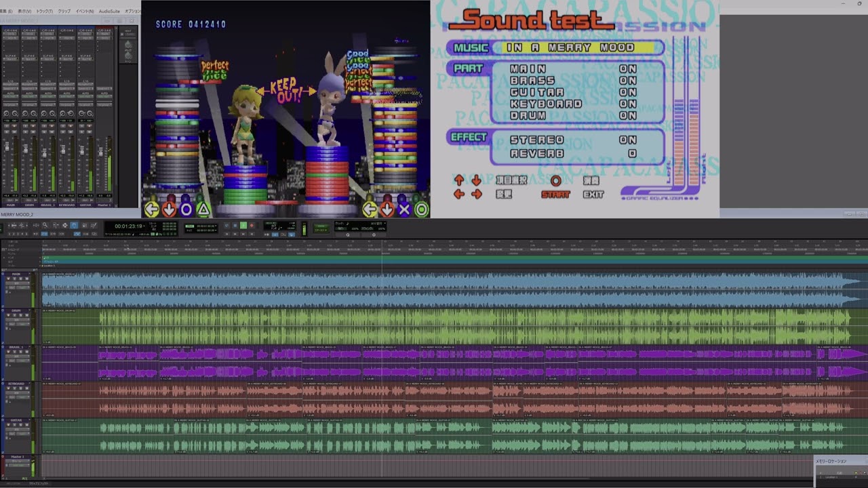Open the トラック(T) menu

[44, 11]
